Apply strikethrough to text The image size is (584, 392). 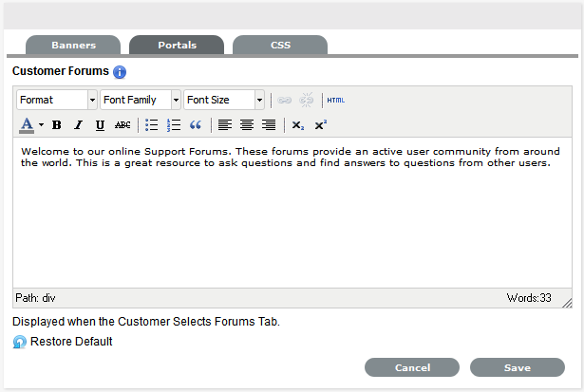122,124
